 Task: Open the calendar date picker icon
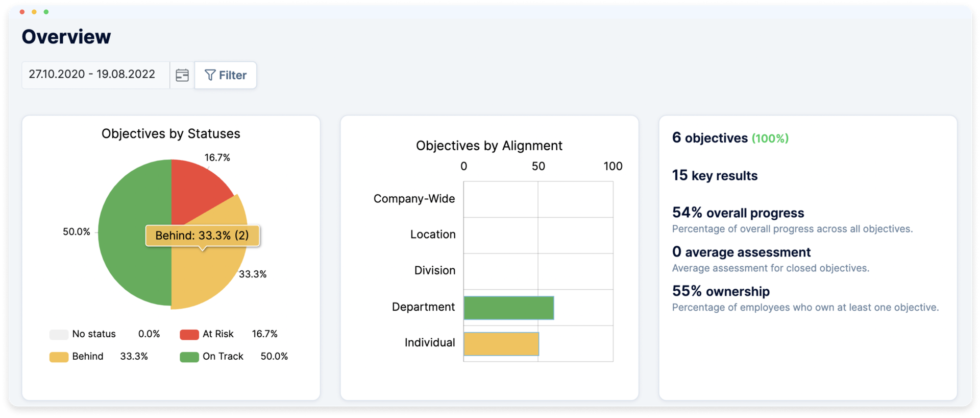(182, 75)
